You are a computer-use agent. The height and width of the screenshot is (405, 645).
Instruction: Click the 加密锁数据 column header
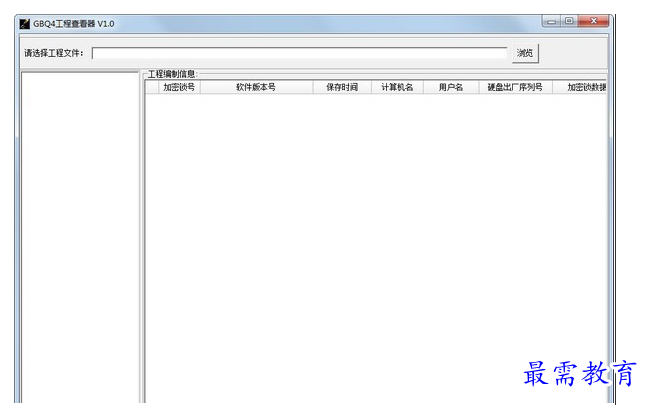pyautogui.click(x=580, y=87)
